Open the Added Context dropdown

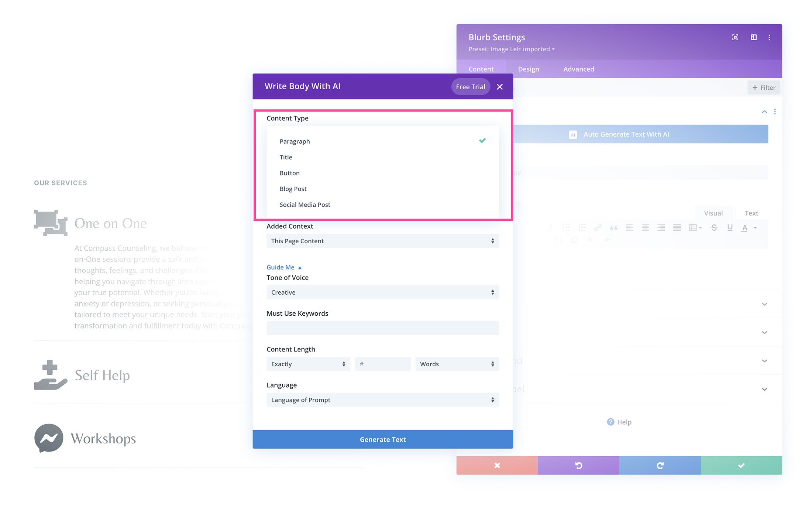pyautogui.click(x=382, y=241)
